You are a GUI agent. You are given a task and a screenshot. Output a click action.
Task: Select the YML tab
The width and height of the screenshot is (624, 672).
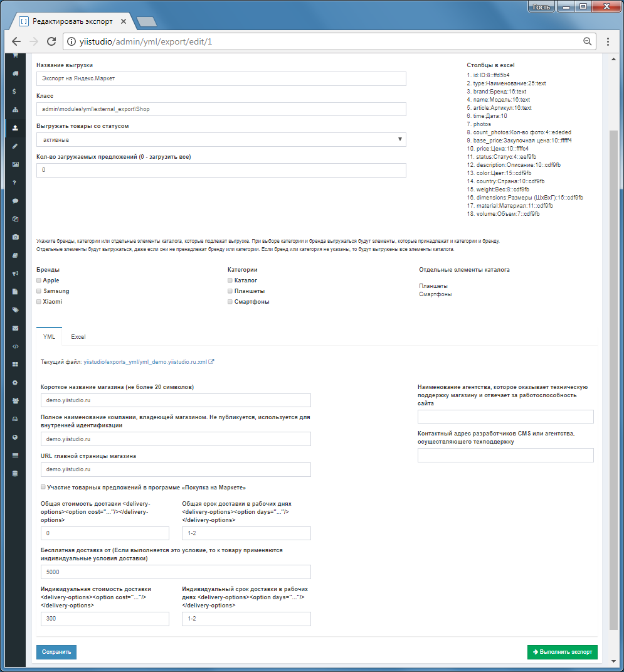[x=50, y=336]
